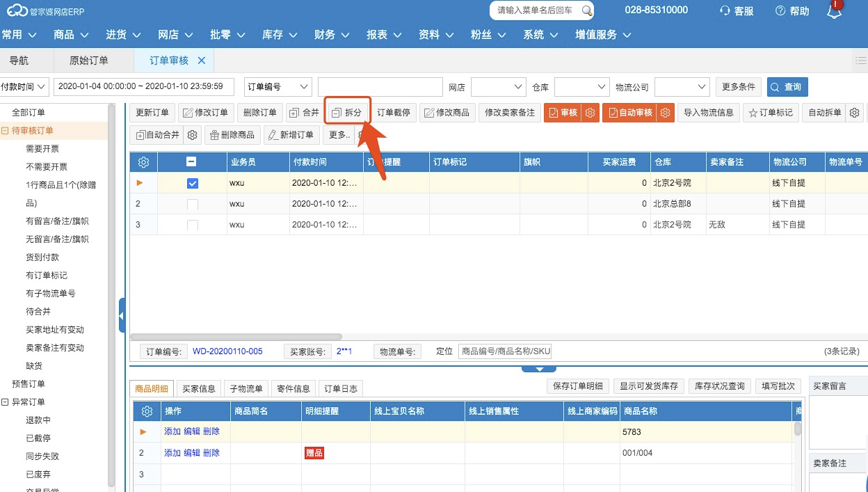Toggle the select-all checkbox in the table header
868x492 pixels.
tap(192, 161)
